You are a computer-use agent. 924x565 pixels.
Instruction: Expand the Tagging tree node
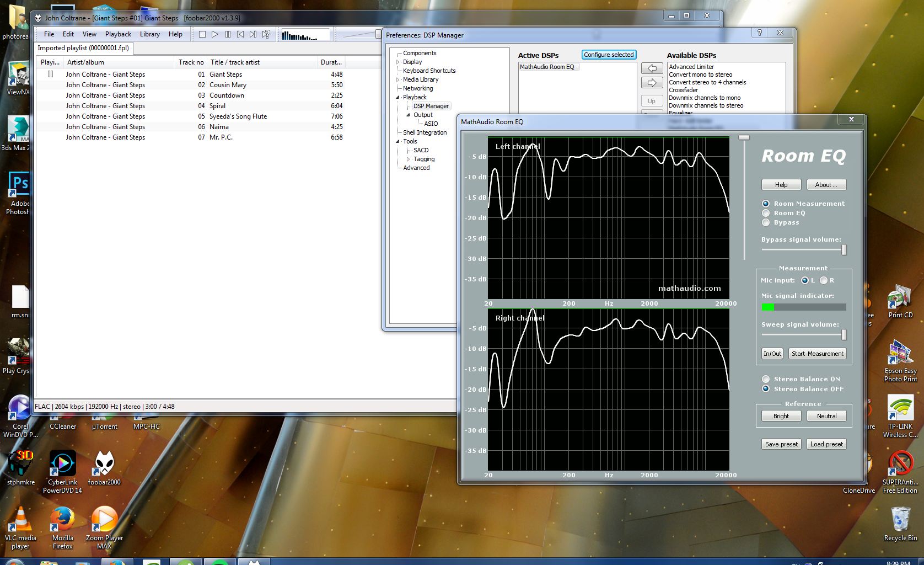pyautogui.click(x=409, y=159)
